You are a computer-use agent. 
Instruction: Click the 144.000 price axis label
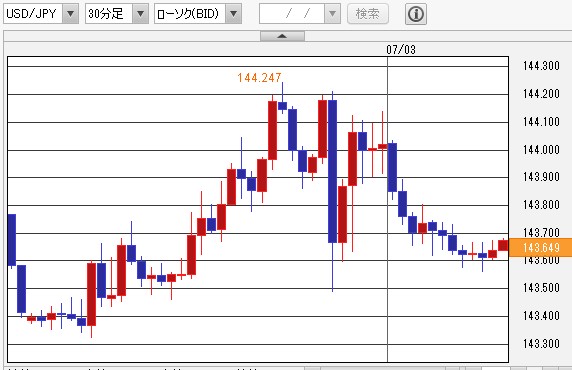coord(541,150)
